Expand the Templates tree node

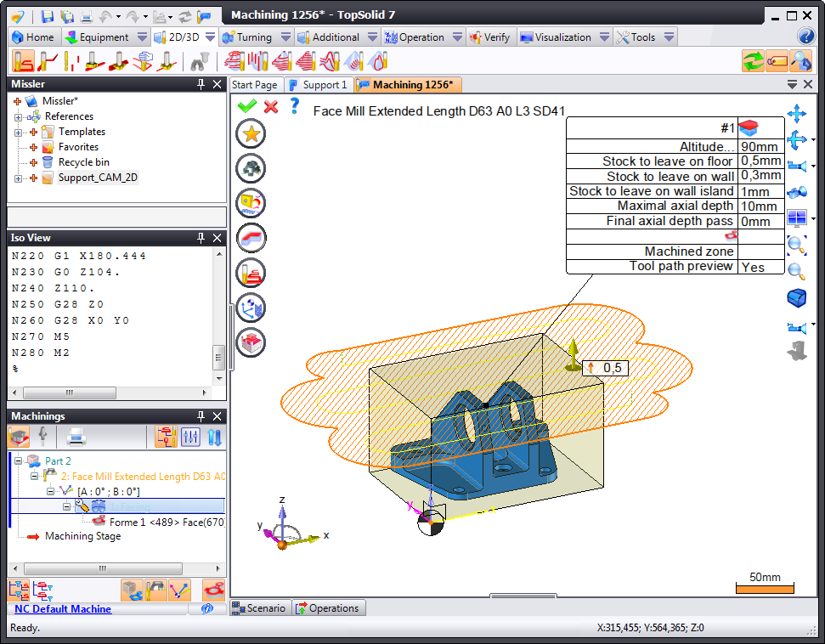[x=19, y=132]
